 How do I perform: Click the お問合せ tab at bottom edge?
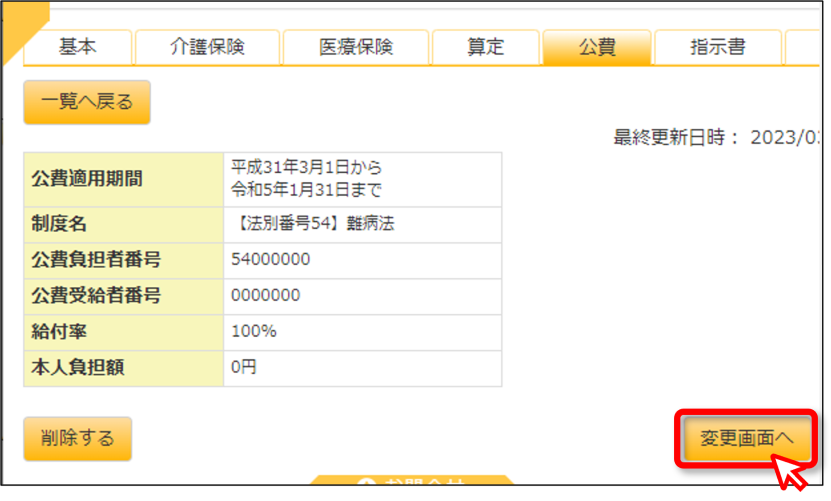click(411, 481)
